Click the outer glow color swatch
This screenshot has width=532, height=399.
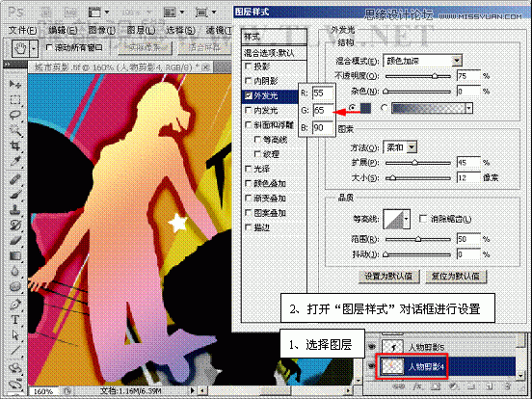click(365, 108)
